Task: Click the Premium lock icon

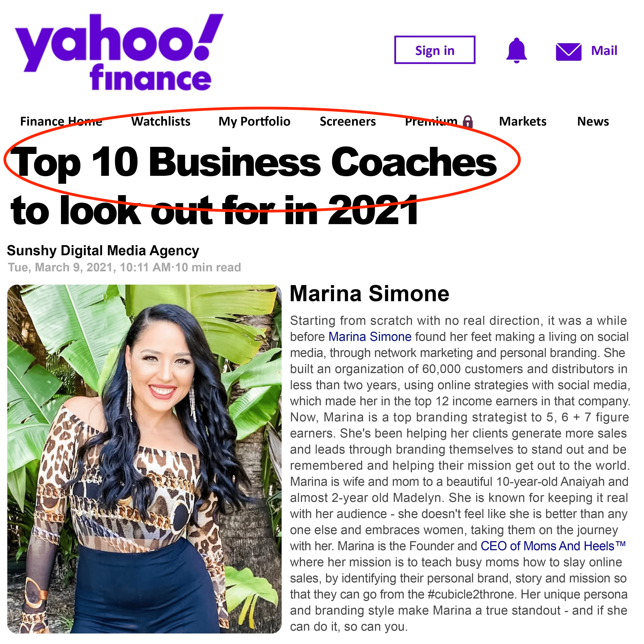Action: [x=468, y=121]
